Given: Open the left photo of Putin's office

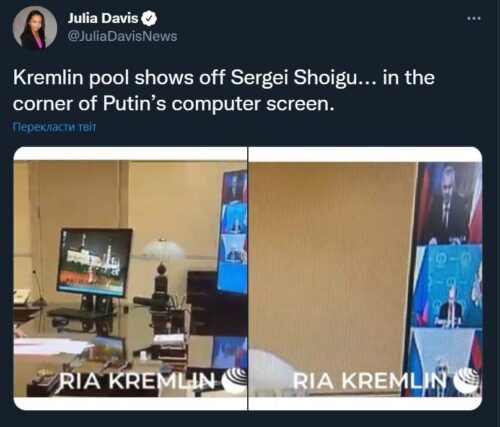Looking at the screenshot, I should click(x=130, y=278).
